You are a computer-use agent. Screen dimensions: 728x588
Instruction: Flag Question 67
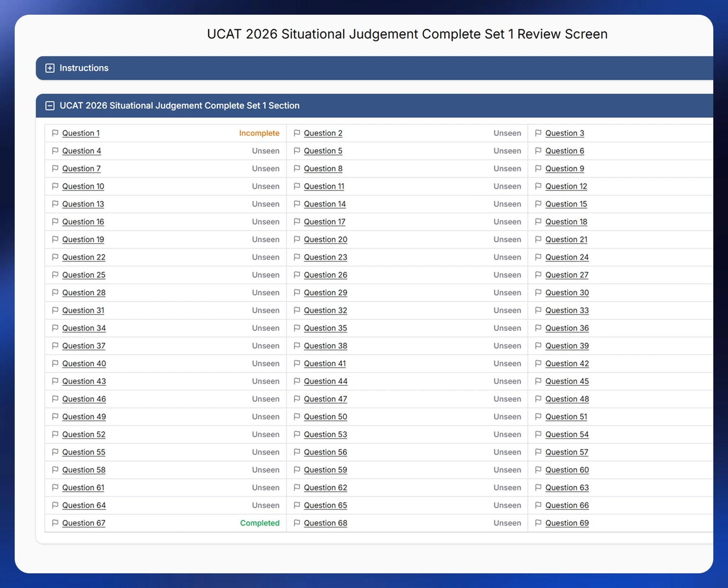[55, 523]
